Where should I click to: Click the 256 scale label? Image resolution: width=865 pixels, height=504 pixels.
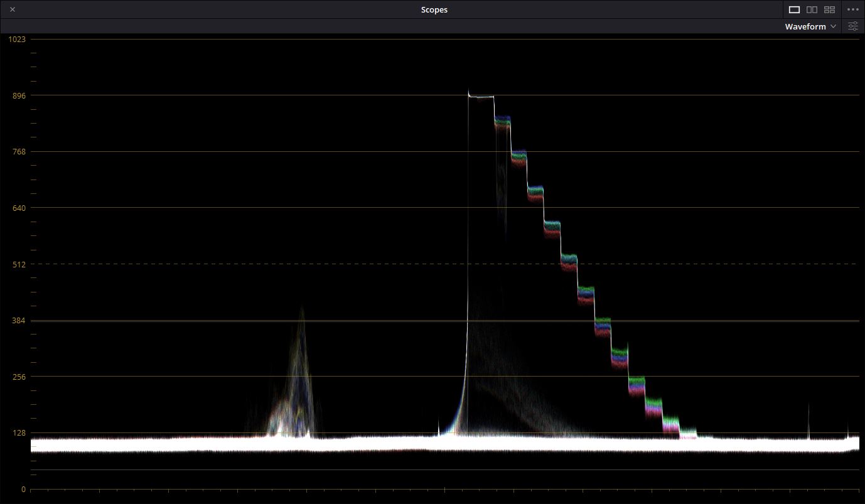(x=19, y=377)
